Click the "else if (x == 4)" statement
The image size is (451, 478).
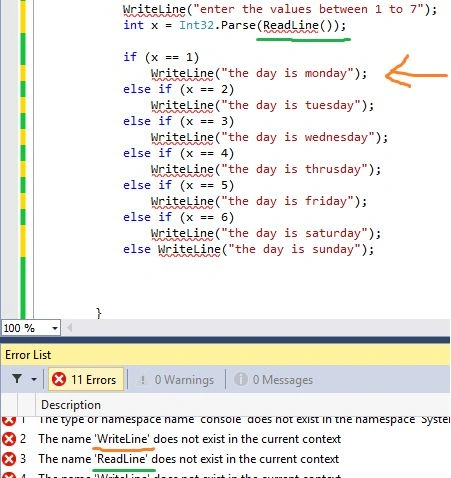coord(179,153)
